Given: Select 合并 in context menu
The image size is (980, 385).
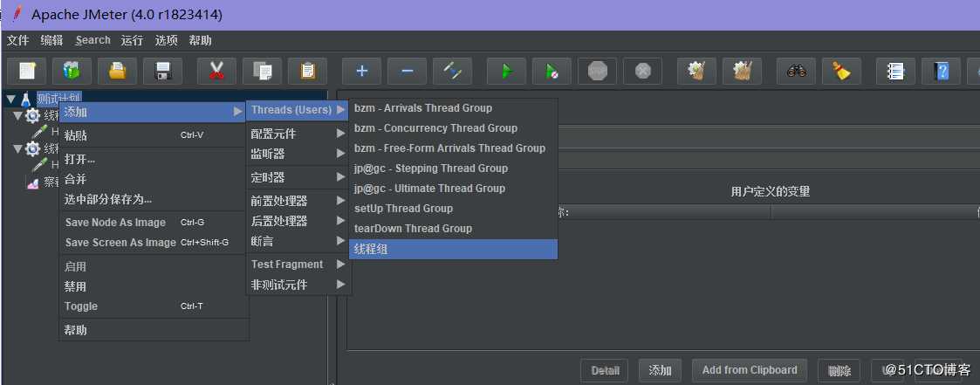Looking at the screenshot, I should pyautogui.click(x=154, y=179).
